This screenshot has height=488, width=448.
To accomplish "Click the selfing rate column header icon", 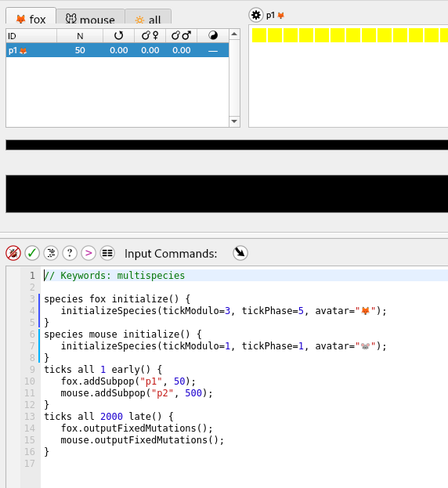I will pos(118,36).
